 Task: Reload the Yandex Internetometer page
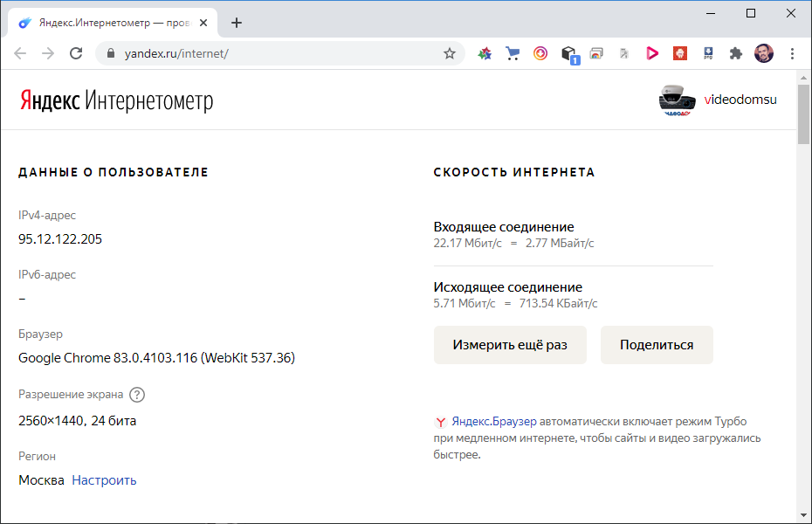76,53
